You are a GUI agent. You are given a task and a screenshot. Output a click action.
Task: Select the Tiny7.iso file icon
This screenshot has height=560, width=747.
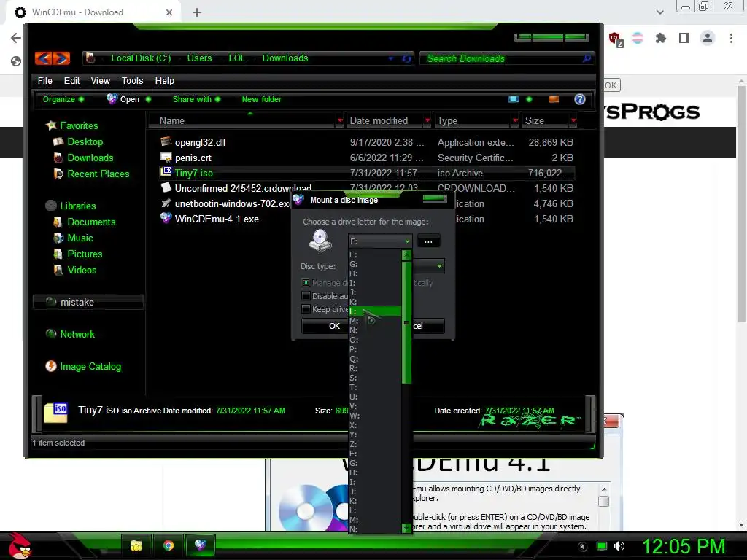click(166, 172)
